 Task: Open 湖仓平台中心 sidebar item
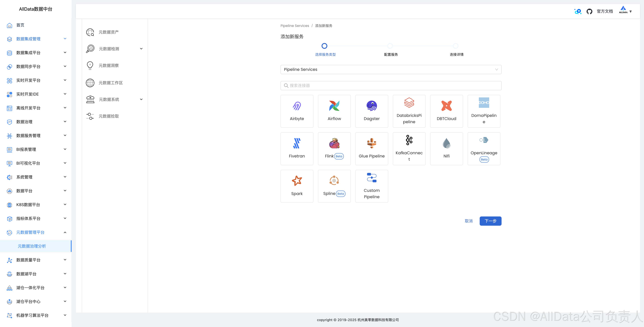pos(36,302)
